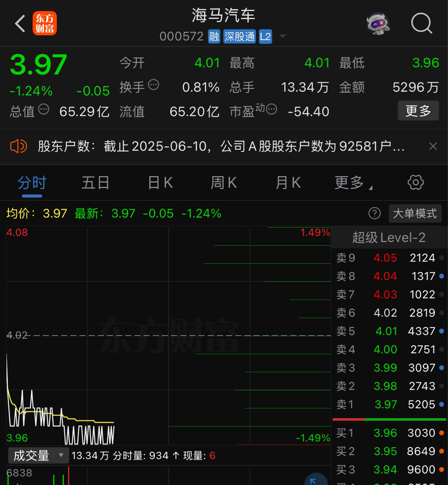
Task: Open the robot assistant avatar
Action: click(x=378, y=24)
